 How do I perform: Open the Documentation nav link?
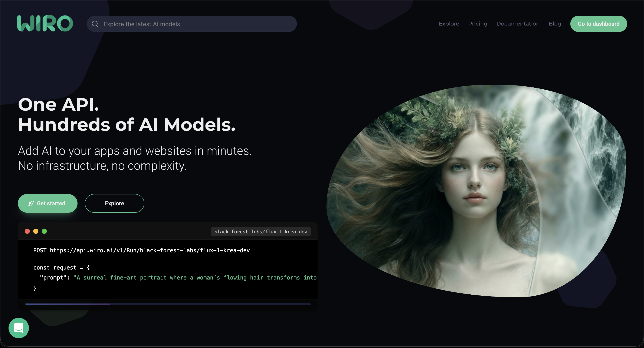(x=518, y=24)
